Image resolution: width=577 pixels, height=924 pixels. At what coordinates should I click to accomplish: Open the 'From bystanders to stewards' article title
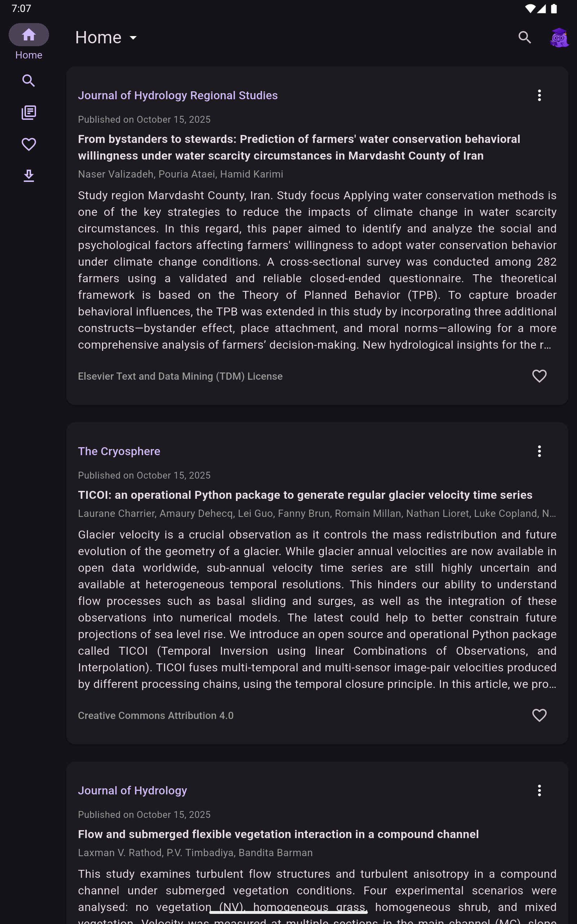299,147
